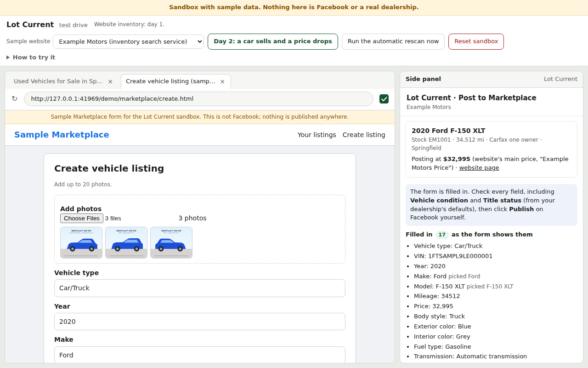Image resolution: width=588 pixels, height=368 pixels.
Task: Expand the How to try it section
Action: click(x=31, y=57)
